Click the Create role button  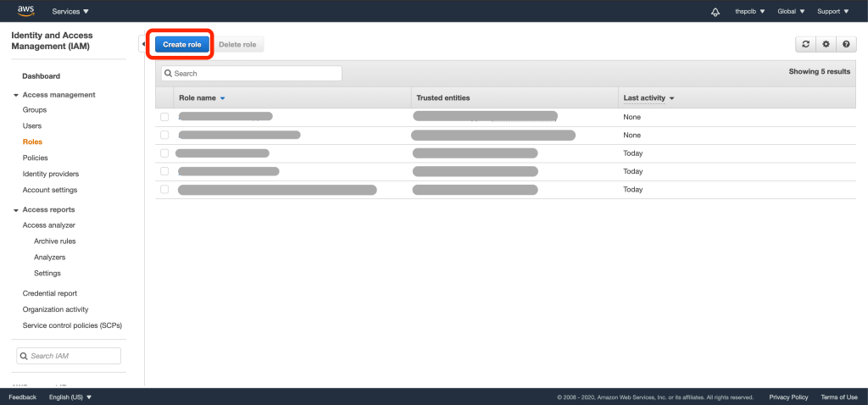[x=181, y=44]
